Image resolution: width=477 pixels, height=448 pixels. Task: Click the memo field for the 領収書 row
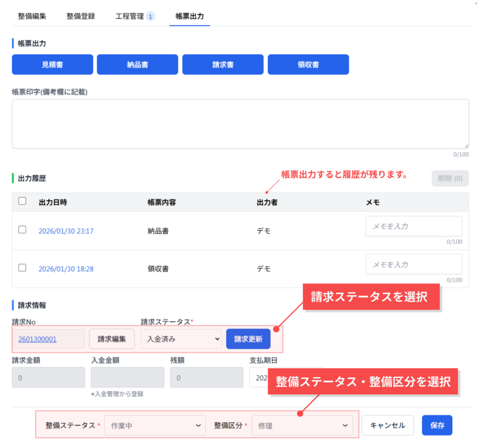(x=413, y=264)
